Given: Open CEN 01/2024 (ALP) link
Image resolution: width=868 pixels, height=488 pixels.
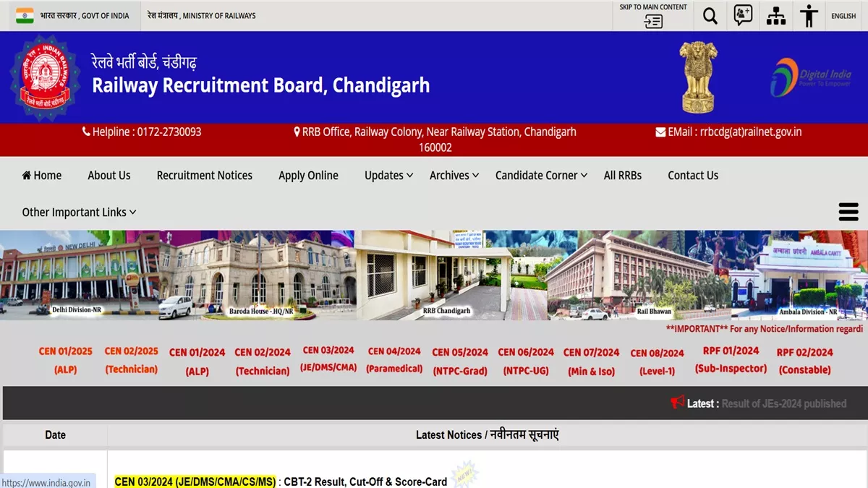Looking at the screenshot, I should (197, 361).
